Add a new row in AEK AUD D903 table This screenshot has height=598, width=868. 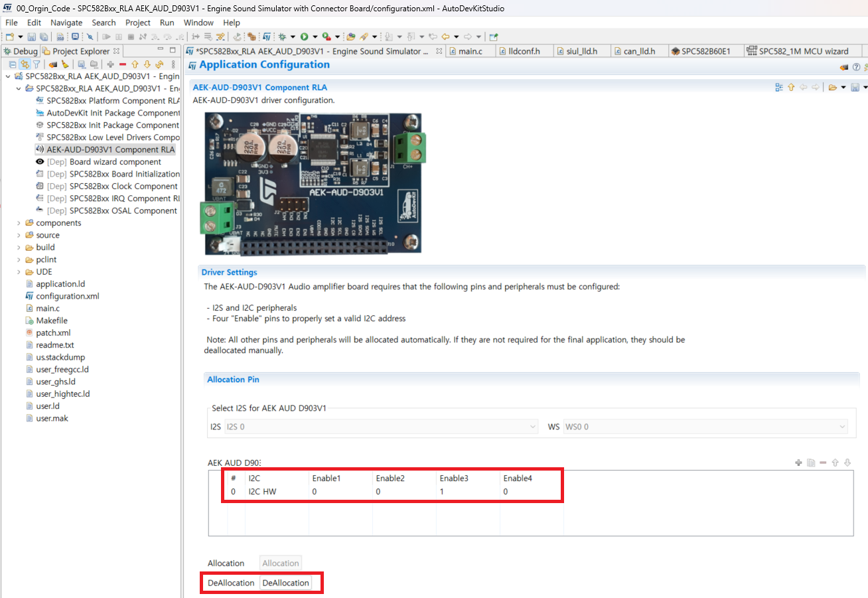798,463
